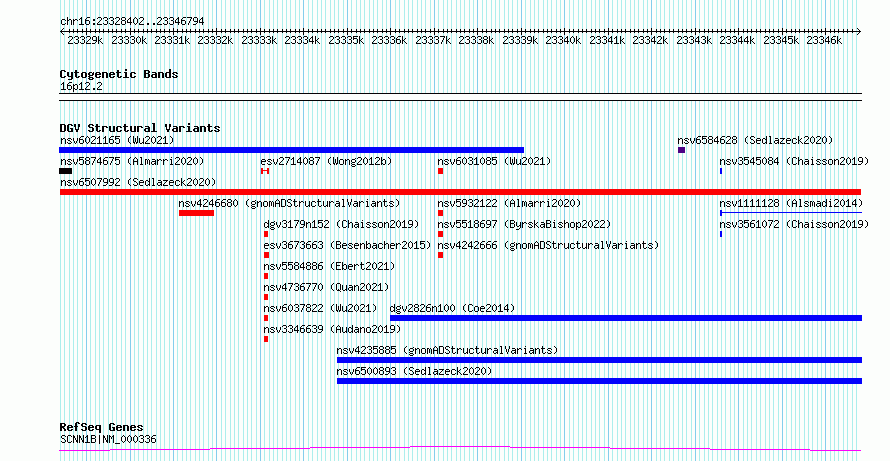Viewport: 890px width, 461px height.
Task: Open esv2714087 (Wong2012b) variant label
Action: click(x=326, y=161)
